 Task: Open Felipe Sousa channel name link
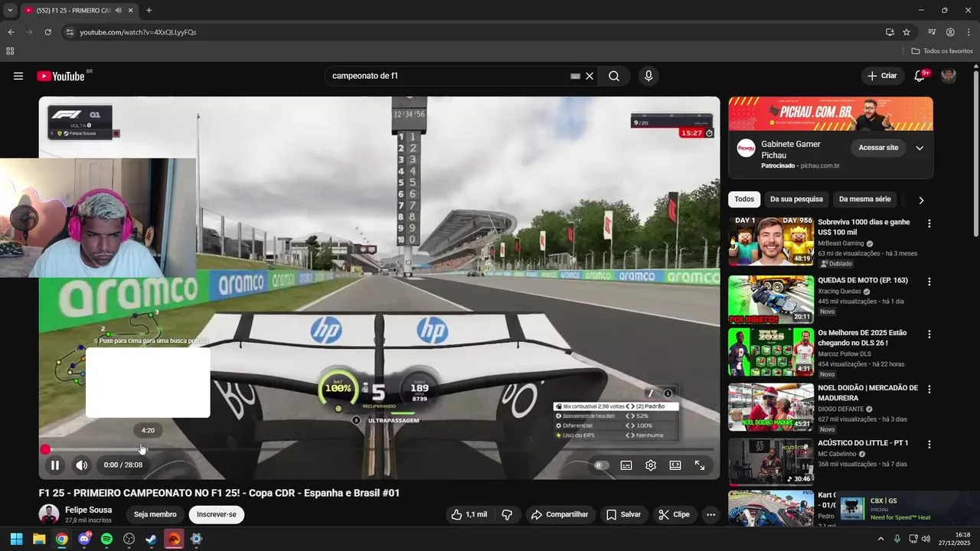pos(88,510)
